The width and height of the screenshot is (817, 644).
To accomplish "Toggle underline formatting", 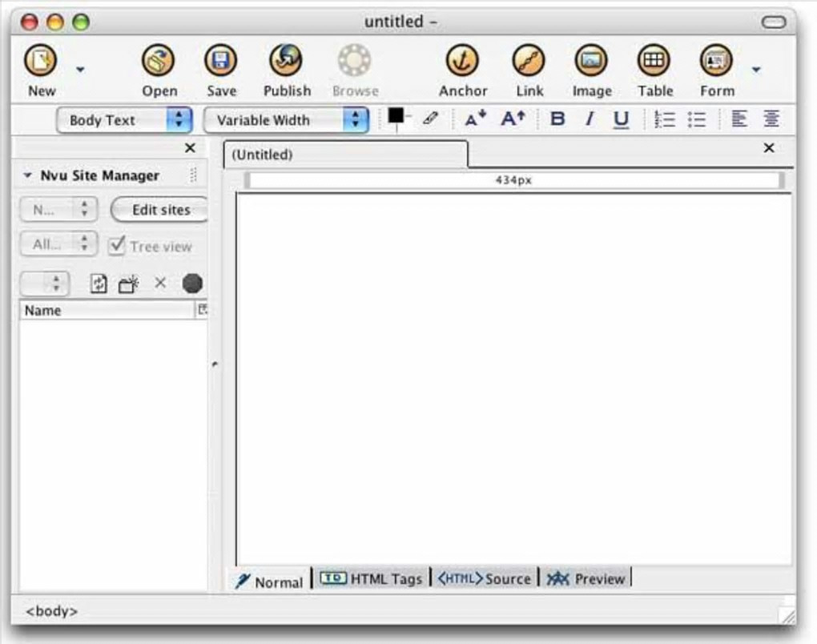I will 621,119.
